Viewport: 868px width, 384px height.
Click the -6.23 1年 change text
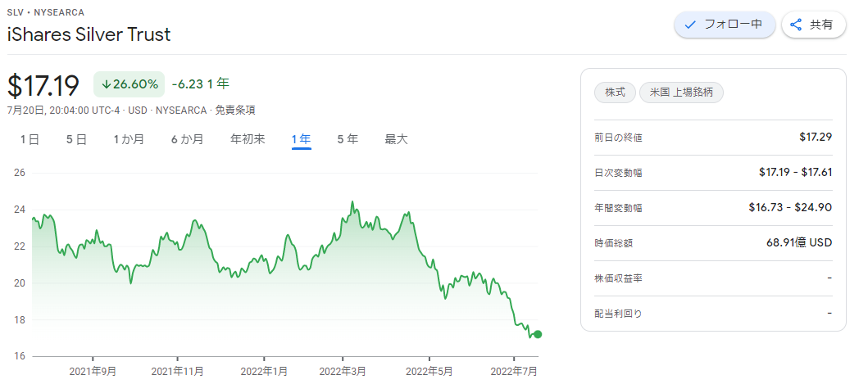click(x=200, y=84)
